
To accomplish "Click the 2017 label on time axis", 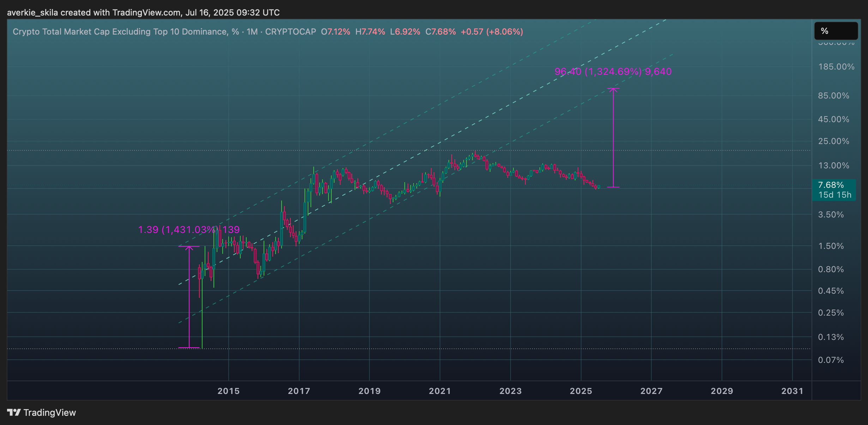I will click(299, 391).
